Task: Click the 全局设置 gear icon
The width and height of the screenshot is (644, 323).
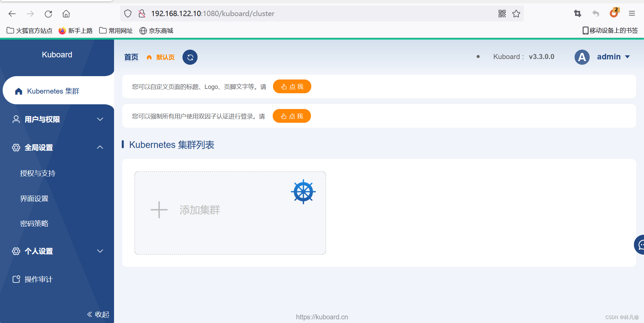Action: (16, 148)
